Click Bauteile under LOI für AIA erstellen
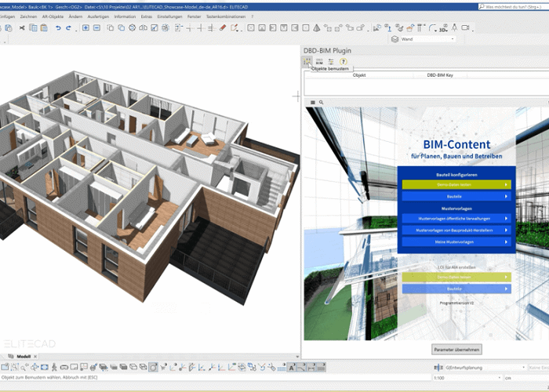This screenshot has height=392, width=549. (x=456, y=289)
